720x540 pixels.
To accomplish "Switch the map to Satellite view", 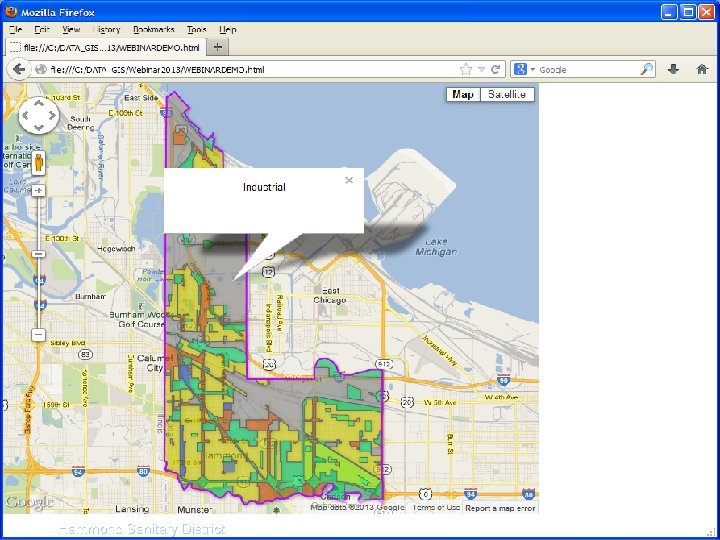I will 507,94.
